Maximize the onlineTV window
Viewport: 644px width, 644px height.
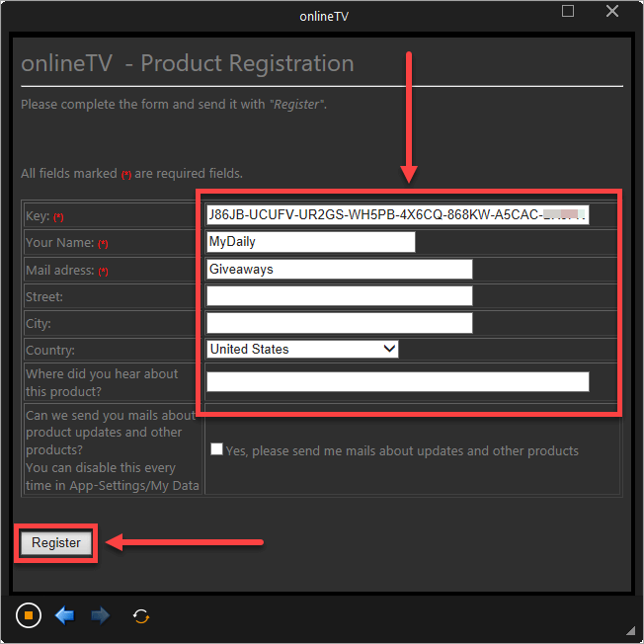568,11
